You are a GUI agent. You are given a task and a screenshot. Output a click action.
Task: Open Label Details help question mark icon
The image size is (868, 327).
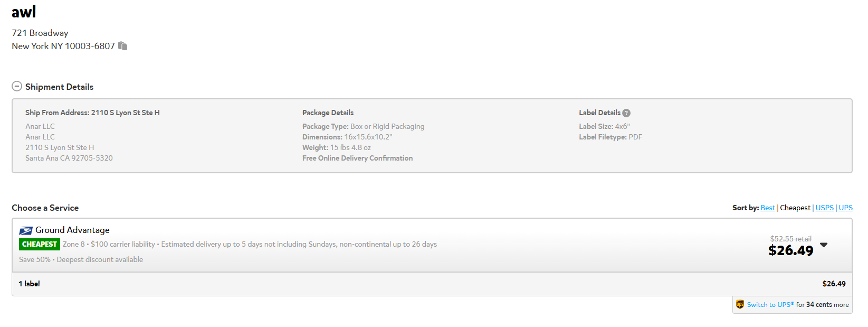point(626,113)
